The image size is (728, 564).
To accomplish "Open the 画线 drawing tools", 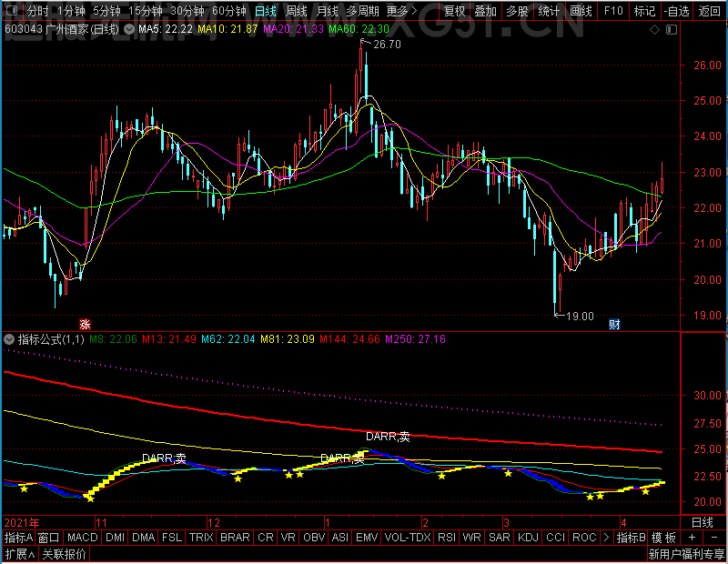I will (581, 11).
